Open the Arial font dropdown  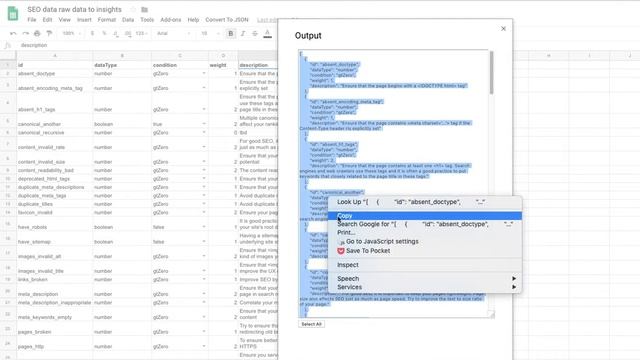click(x=173, y=33)
